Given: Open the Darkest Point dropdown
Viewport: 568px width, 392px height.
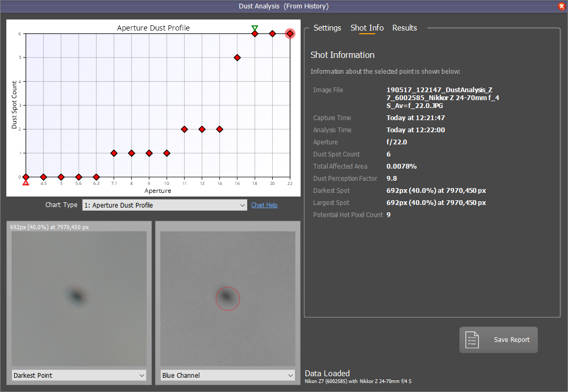Looking at the screenshot, I should 79,375.
